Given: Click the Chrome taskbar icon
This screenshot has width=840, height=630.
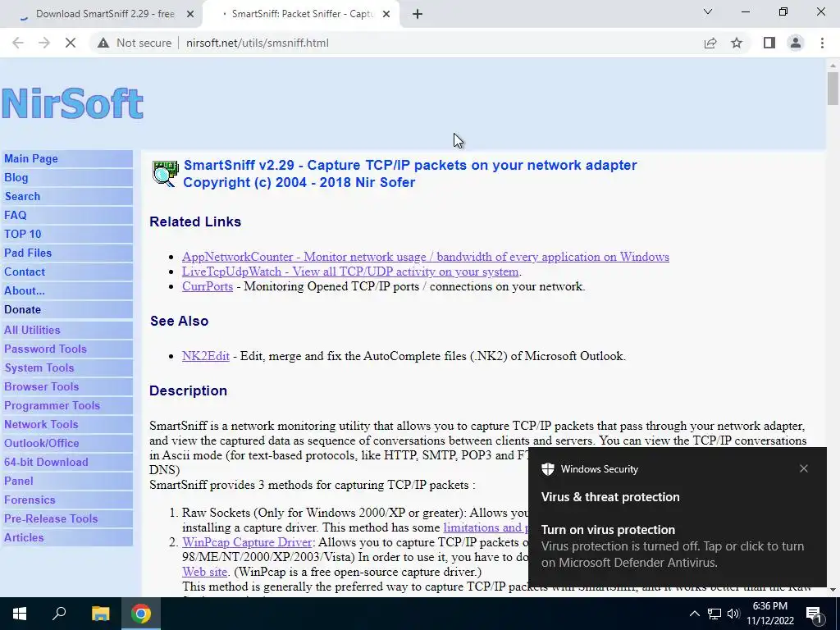Looking at the screenshot, I should point(141,614).
